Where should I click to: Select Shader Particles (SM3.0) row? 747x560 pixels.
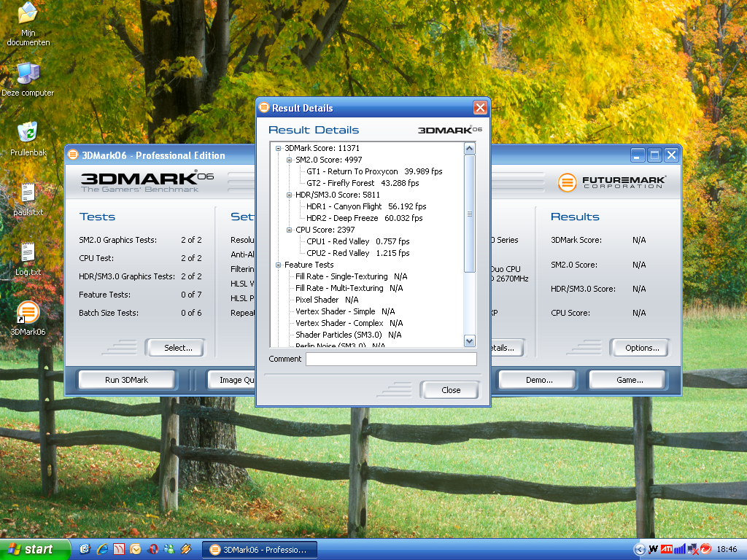click(x=348, y=335)
